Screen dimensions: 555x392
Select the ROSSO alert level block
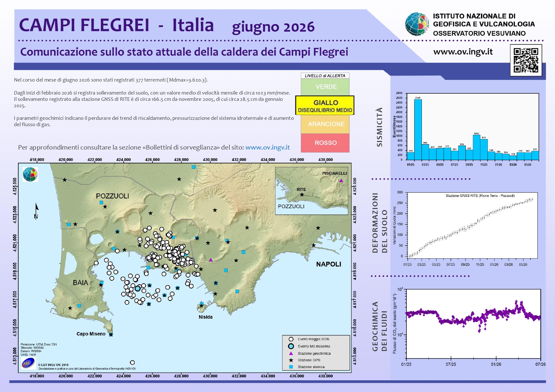point(325,143)
